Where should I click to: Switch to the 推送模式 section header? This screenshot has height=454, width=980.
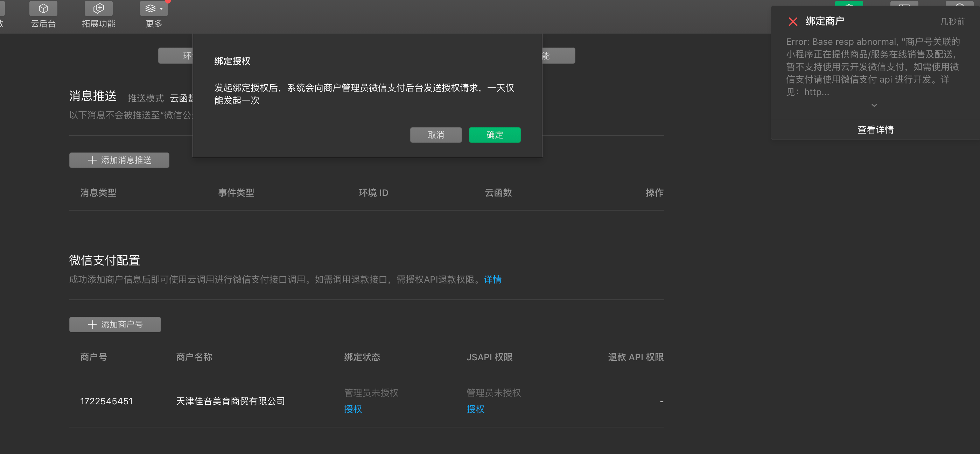coord(146,98)
